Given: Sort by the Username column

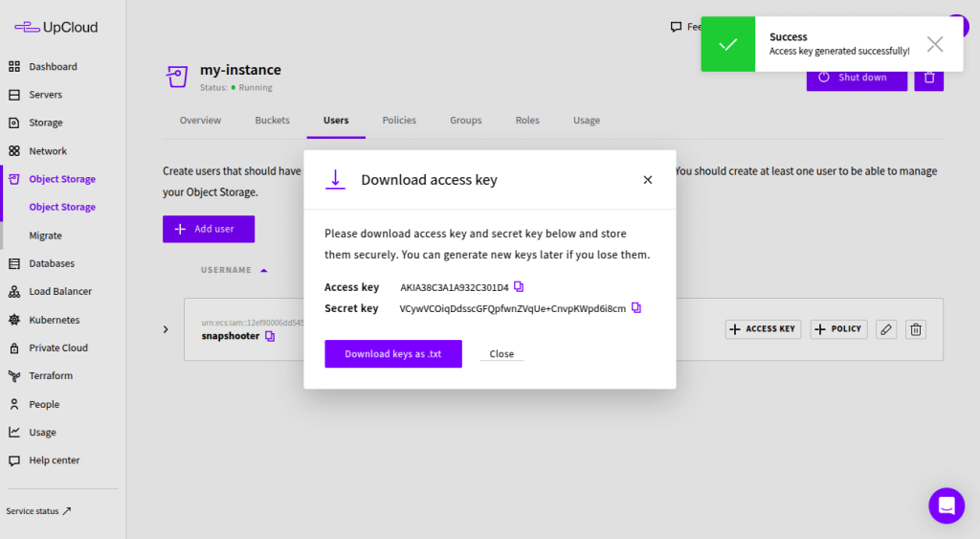Looking at the screenshot, I should [x=227, y=270].
